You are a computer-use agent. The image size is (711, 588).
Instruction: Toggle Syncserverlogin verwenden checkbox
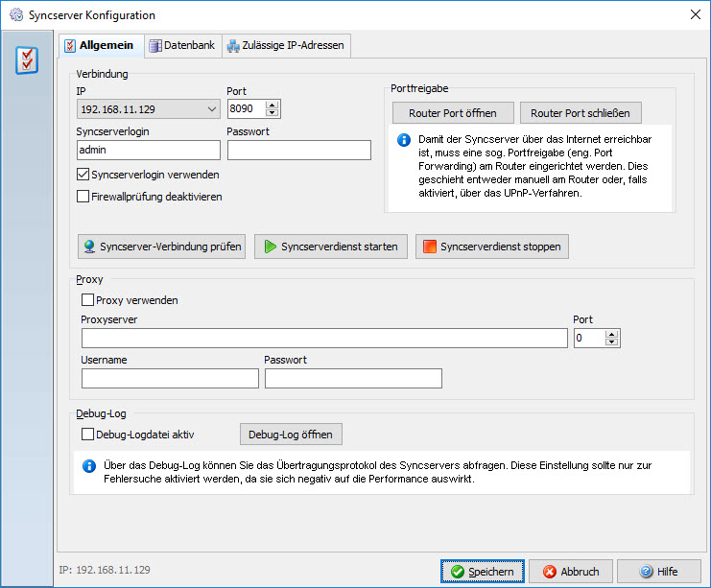[x=83, y=175]
